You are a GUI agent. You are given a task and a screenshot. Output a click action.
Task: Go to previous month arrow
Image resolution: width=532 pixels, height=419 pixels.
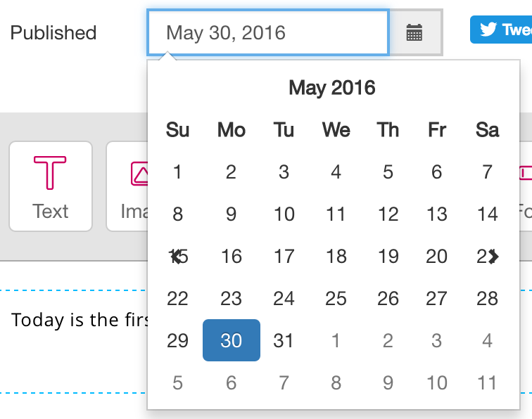[x=176, y=257]
